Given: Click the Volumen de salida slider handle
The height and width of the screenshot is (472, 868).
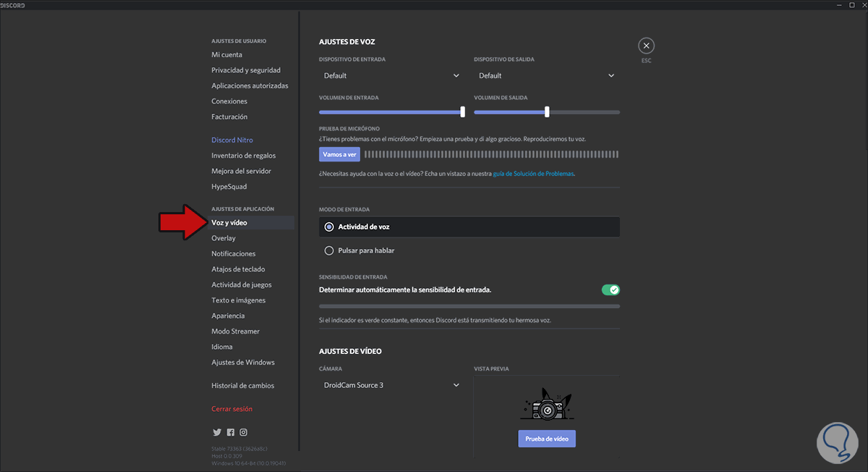Looking at the screenshot, I should click(x=547, y=111).
